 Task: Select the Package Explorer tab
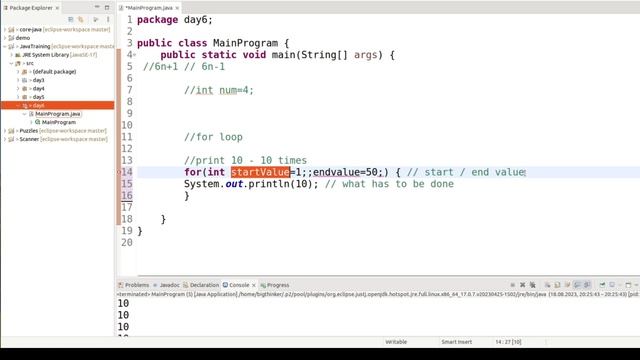click(x=31, y=8)
